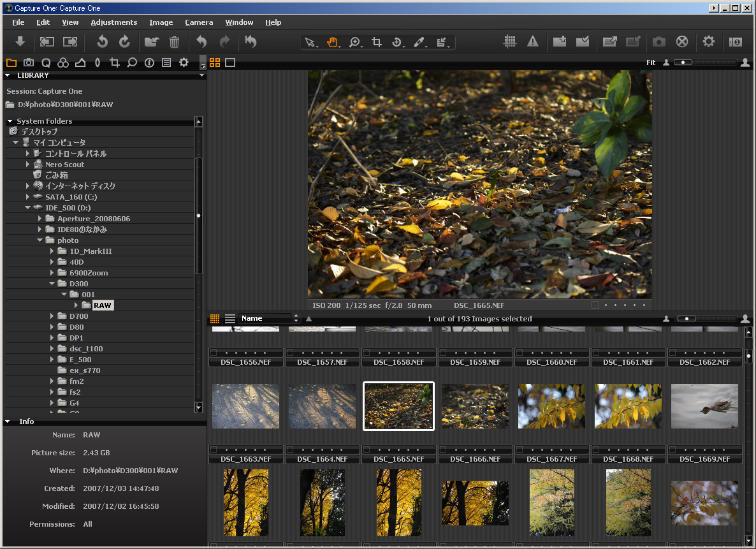This screenshot has width=756, height=549.
Task: Select the Pan (hand) tool
Action: pyautogui.click(x=332, y=42)
